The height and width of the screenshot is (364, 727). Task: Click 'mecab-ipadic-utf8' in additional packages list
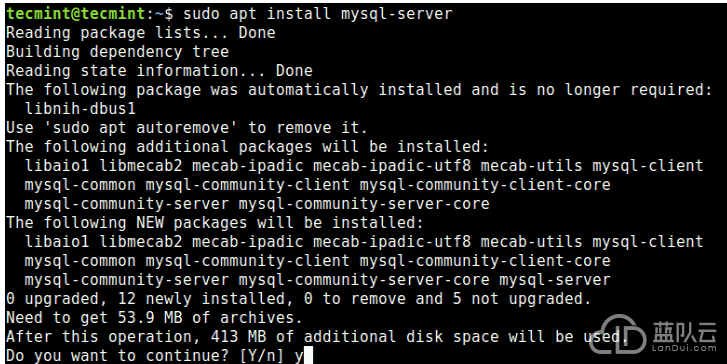coord(392,166)
